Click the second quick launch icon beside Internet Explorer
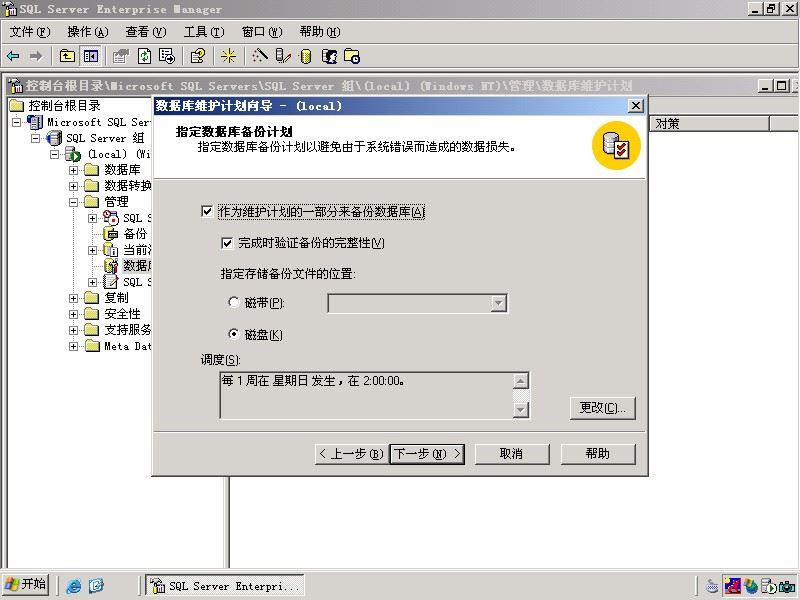Image resolution: width=800 pixels, height=600 pixels. coord(96,586)
